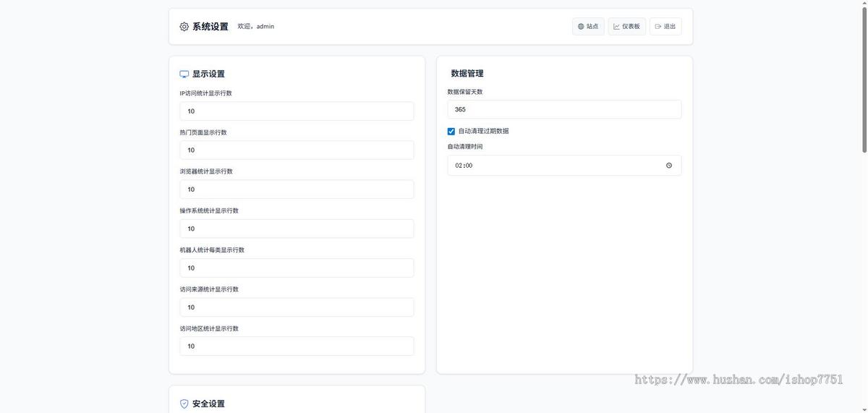The image size is (868, 413).
Task: Click the 浏览器统计显示行数 label
Action: click(206, 171)
